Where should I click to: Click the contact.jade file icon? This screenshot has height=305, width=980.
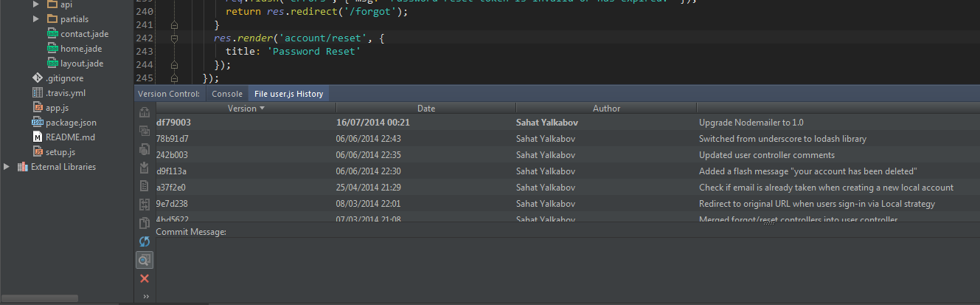[x=52, y=34]
